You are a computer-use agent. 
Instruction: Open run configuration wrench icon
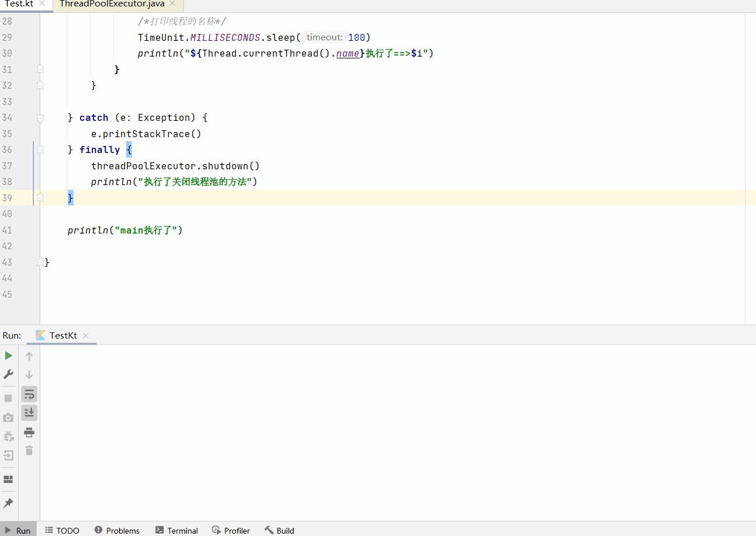(x=8, y=374)
